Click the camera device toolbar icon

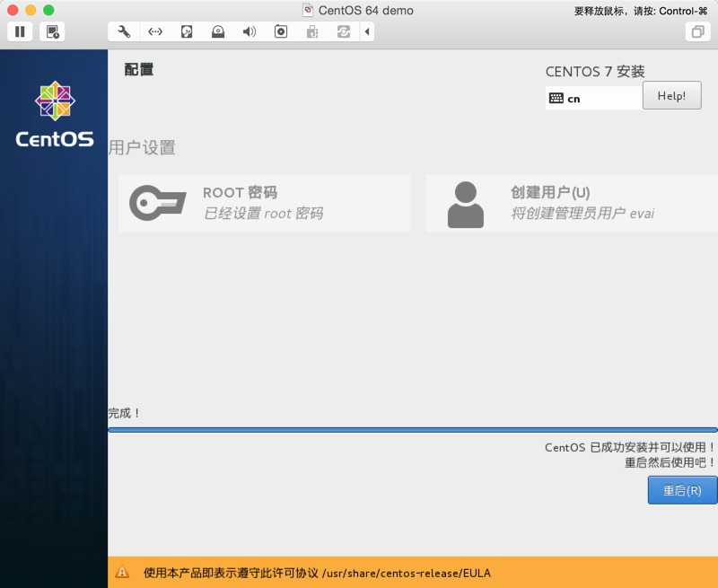tap(281, 31)
